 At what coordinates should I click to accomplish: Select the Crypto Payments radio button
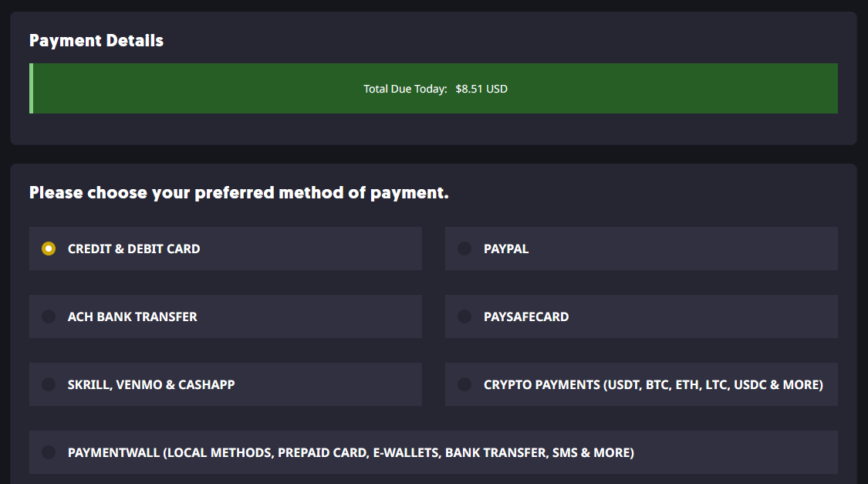click(x=464, y=384)
